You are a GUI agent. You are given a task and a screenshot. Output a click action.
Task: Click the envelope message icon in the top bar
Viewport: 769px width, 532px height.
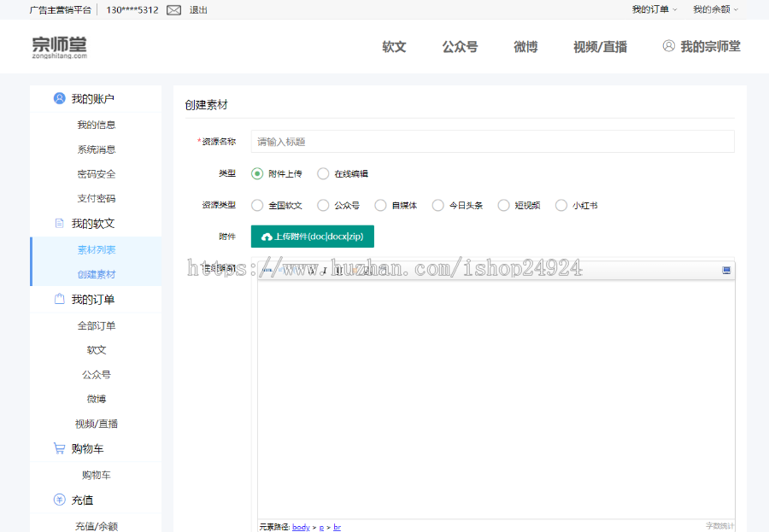click(173, 11)
